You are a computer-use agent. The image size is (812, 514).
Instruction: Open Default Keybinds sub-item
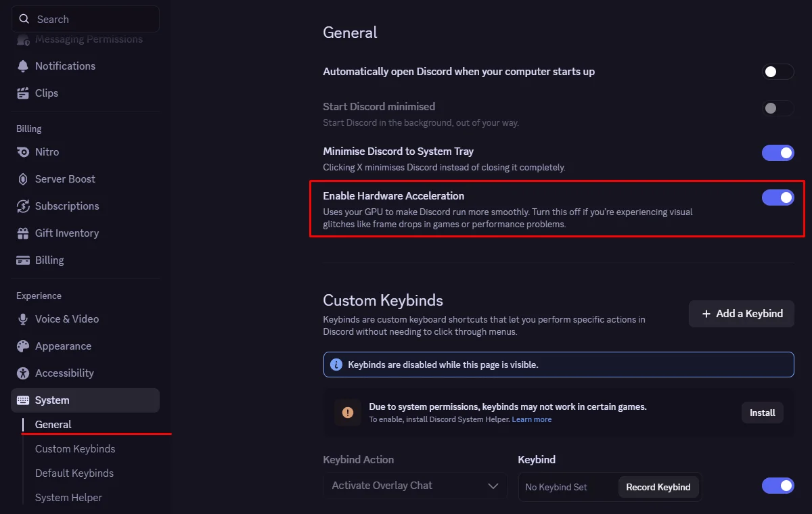(74, 473)
